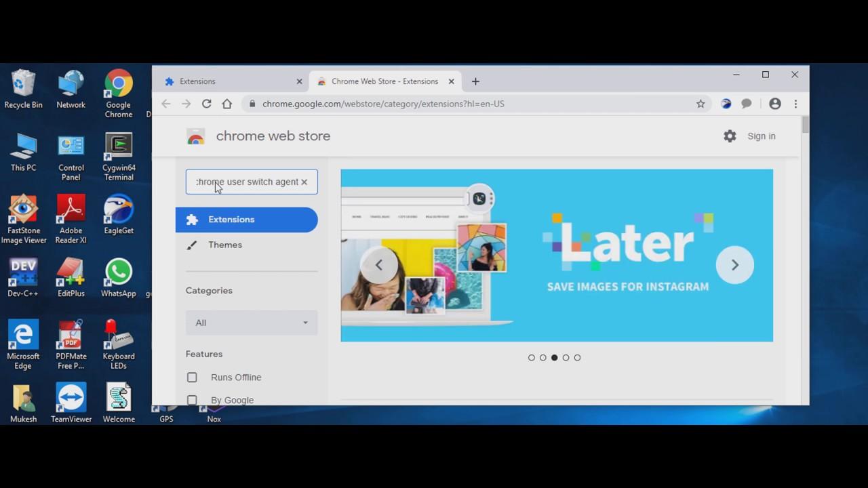This screenshot has height=488, width=868.
Task: Open WhatsApp from the desktop
Action: 119,278
